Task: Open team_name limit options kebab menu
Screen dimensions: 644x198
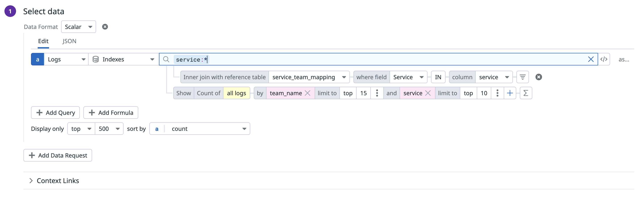Action: 377,93
